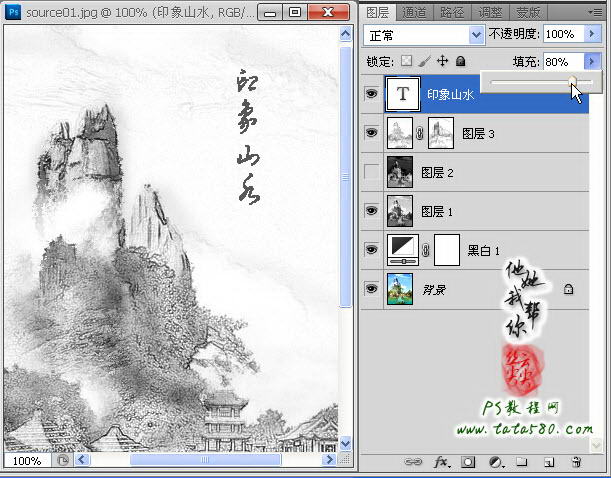
Task: Click the document scroll left arrow
Action: tap(82, 460)
